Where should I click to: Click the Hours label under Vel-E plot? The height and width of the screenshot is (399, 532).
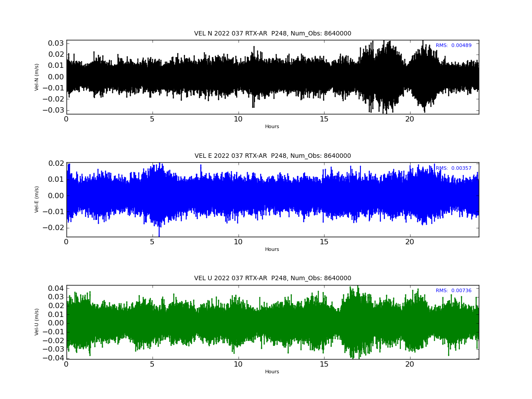click(272, 250)
